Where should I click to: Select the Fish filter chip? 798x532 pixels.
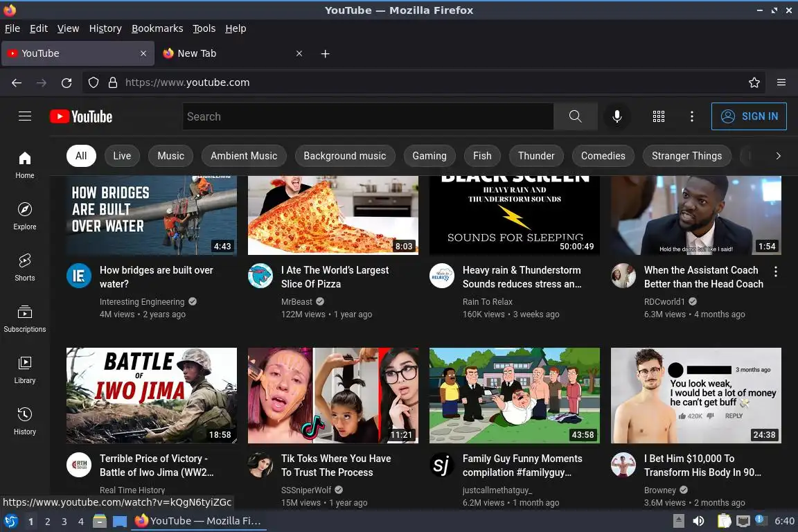[x=482, y=156]
